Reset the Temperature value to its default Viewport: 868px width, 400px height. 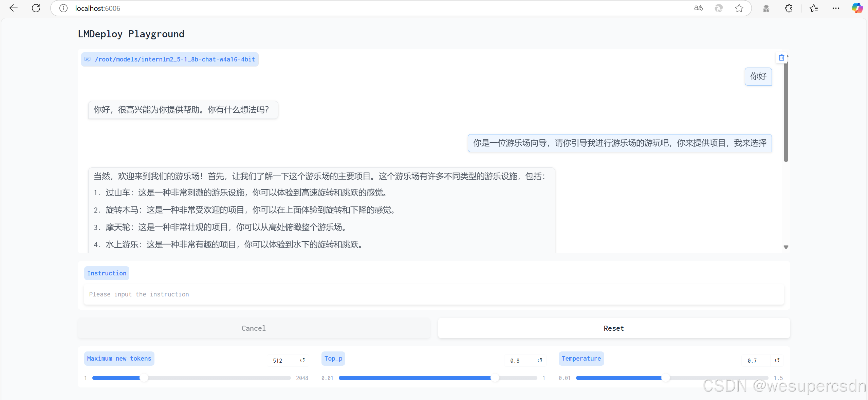(777, 360)
